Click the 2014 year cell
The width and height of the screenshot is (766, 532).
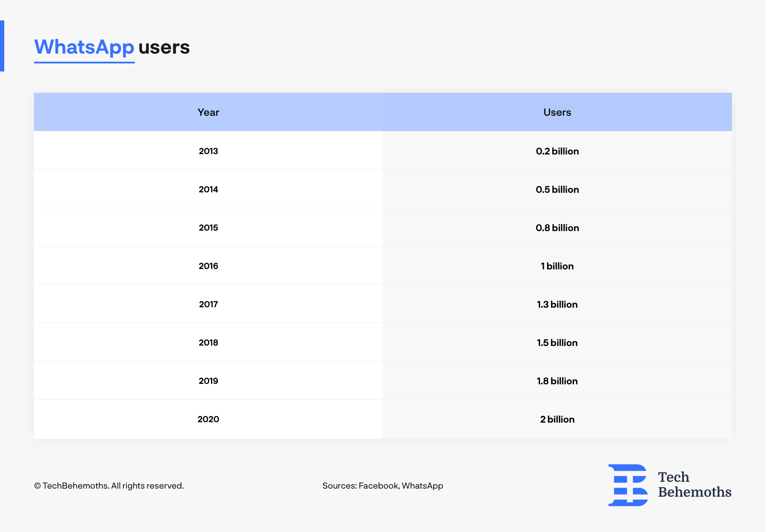209,189
